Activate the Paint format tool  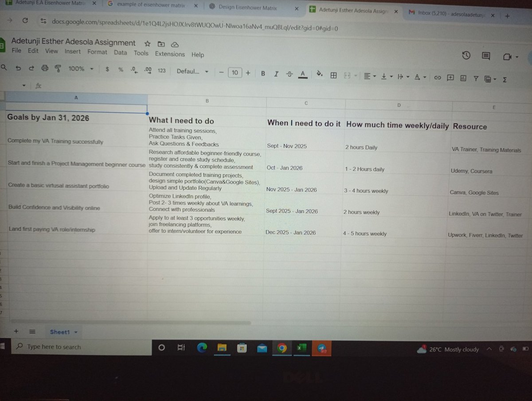tap(58, 69)
